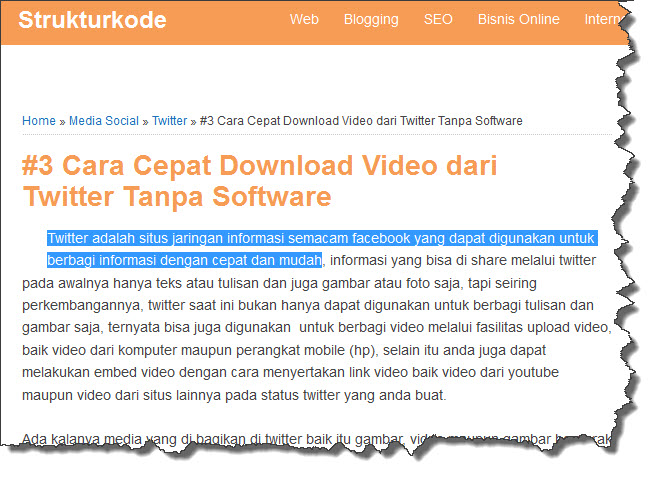Click the breadcrumb text '#3 Cara Cepat Download Video'
This screenshot has width=658, height=478.
[x=286, y=121]
